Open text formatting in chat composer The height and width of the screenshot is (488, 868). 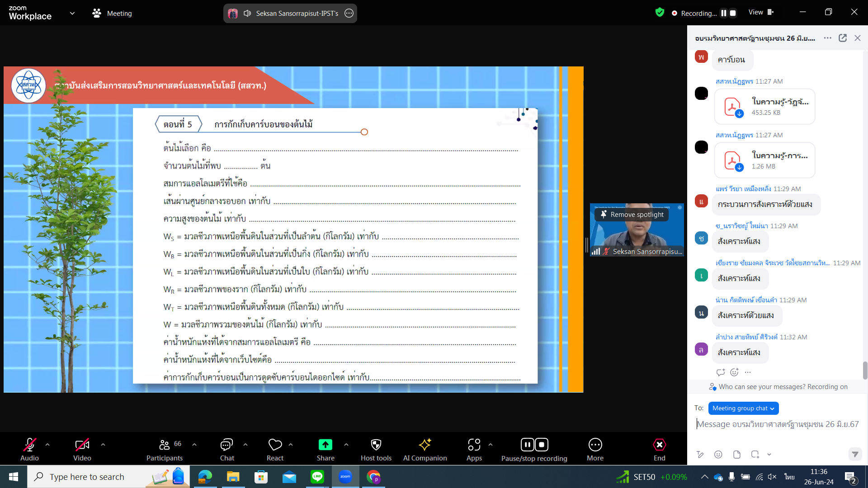pyautogui.click(x=700, y=455)
